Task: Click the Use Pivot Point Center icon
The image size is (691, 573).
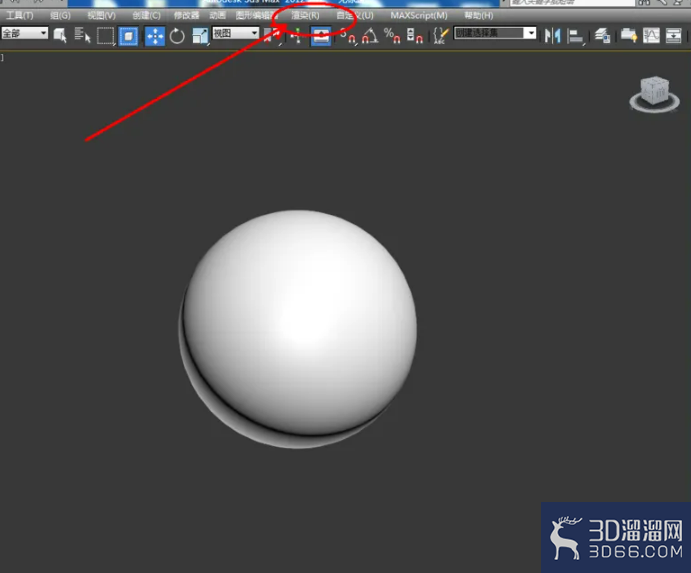Action: coord(272,36)
